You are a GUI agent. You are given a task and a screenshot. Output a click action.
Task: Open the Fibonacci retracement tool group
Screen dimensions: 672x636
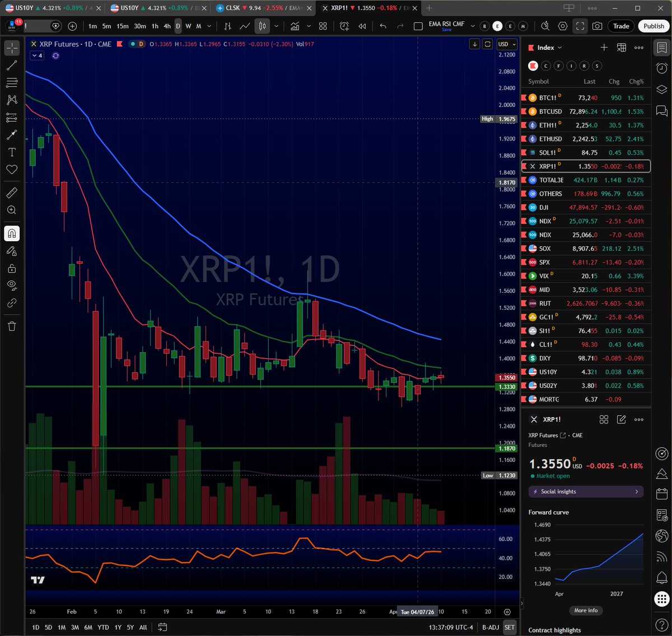(x=12, y=83)
